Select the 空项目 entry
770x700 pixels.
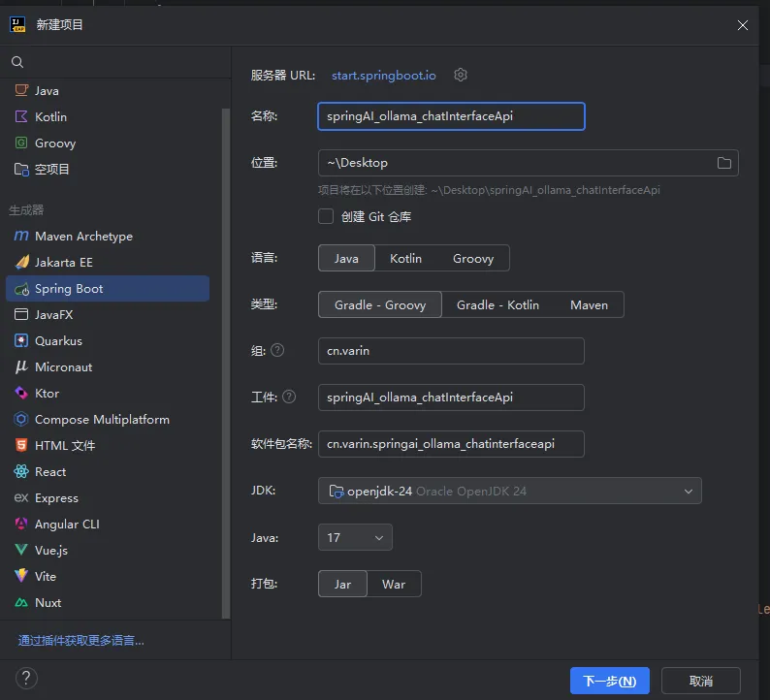pos(108,169)
